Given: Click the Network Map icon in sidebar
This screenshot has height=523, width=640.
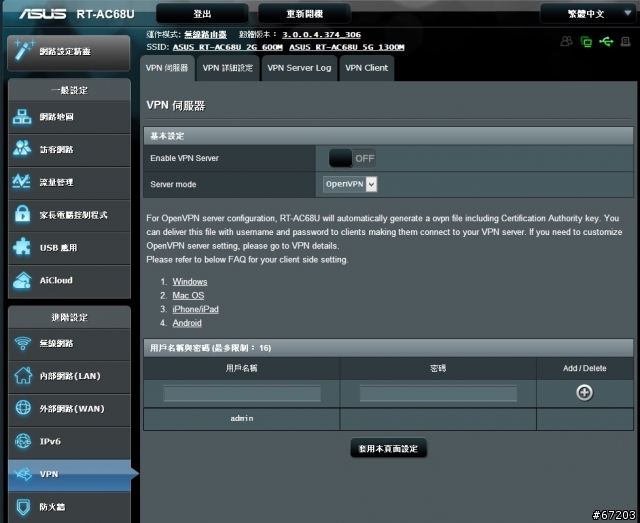Looking at the screenshot, I should tap(22, 117).
